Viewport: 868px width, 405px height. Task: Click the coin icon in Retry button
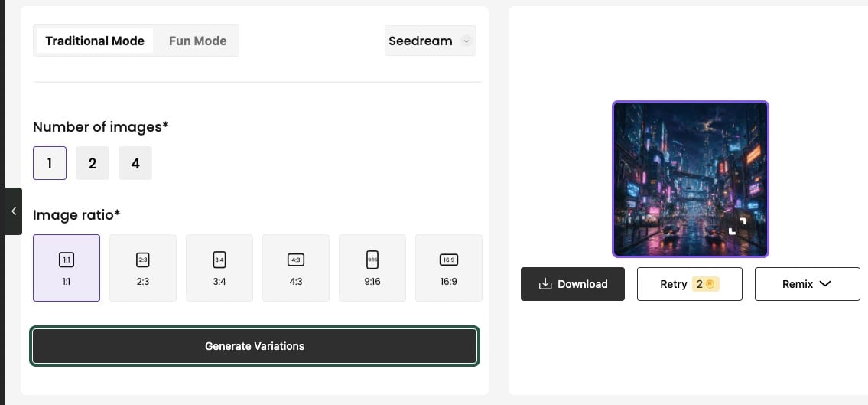[710, 284]
